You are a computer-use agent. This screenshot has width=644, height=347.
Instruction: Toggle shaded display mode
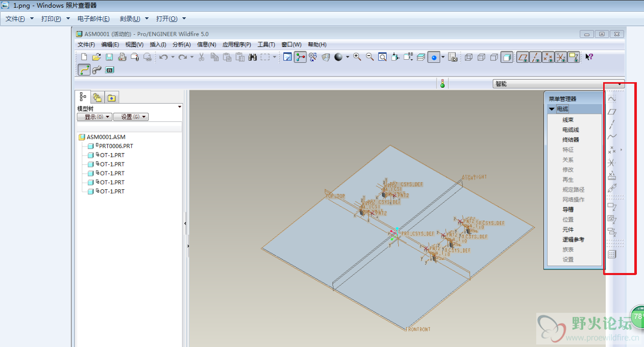click(x=507, y=57)
